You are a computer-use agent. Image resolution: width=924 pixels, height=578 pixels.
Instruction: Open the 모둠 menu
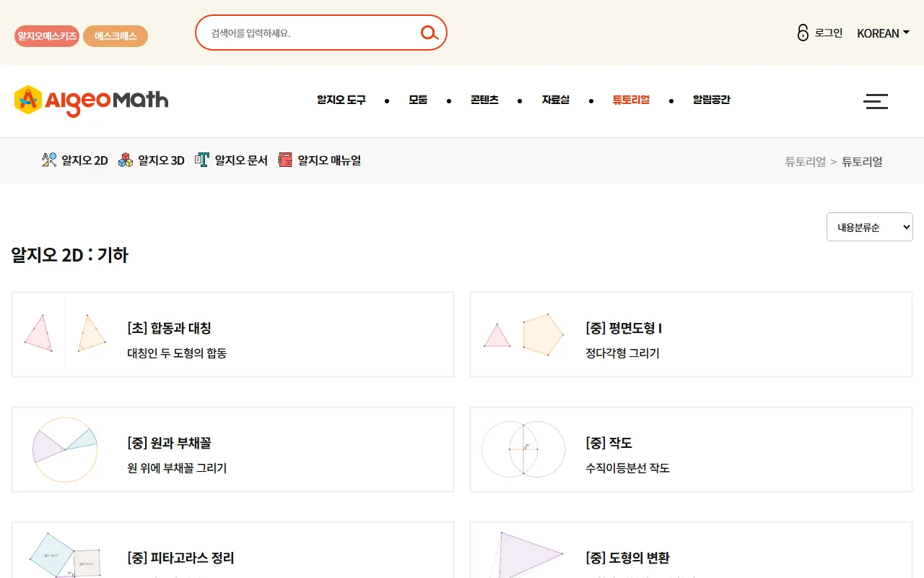(418, 100)
